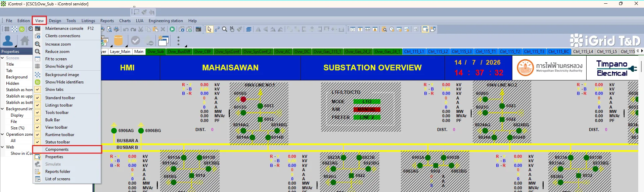Screen dimensions: 644x192
Task: Click the green Run/Play toolbar icon
Action: [172, 29]
